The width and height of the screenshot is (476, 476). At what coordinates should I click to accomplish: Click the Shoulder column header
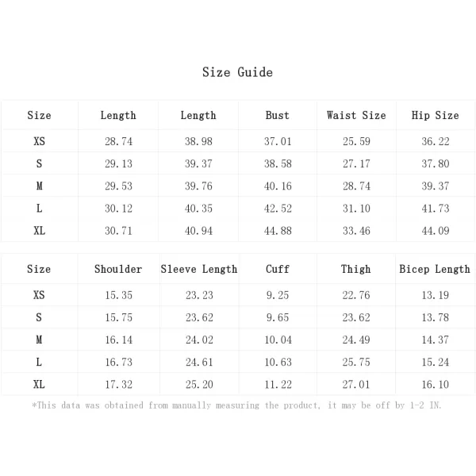coord(118,269)
